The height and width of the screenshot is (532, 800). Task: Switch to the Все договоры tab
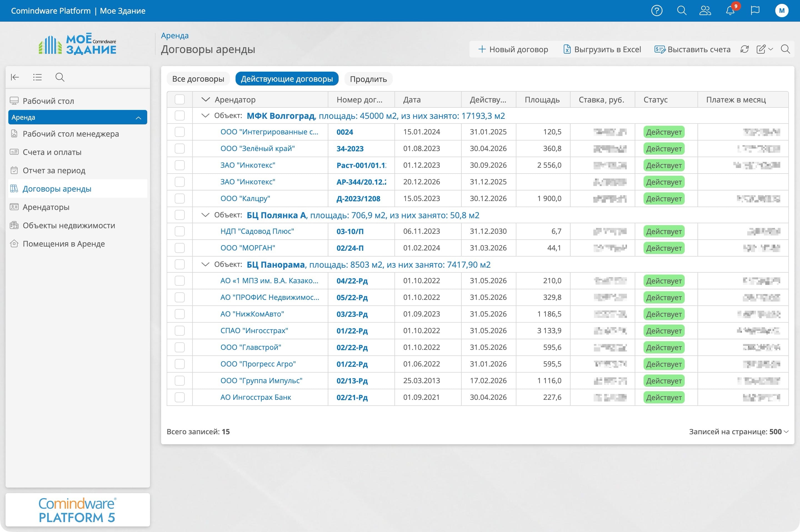point(198,79)
